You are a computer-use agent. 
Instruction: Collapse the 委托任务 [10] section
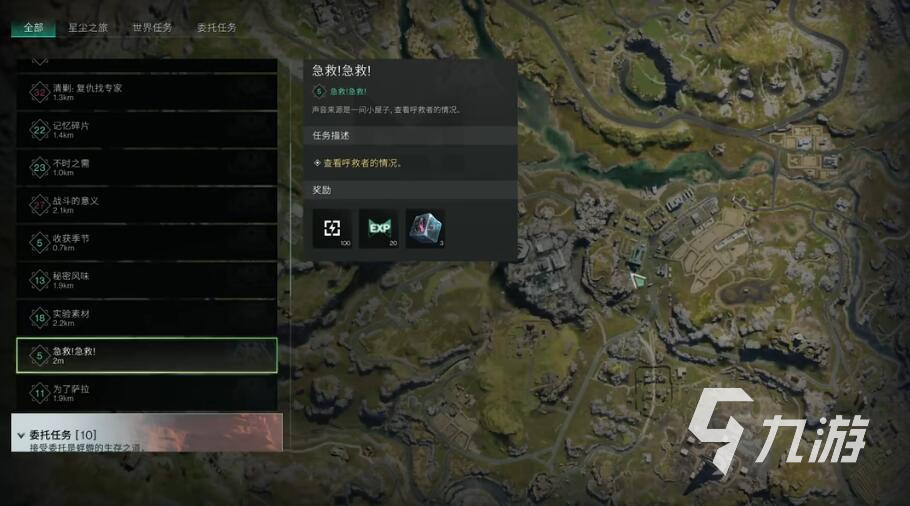coord(21,435)
